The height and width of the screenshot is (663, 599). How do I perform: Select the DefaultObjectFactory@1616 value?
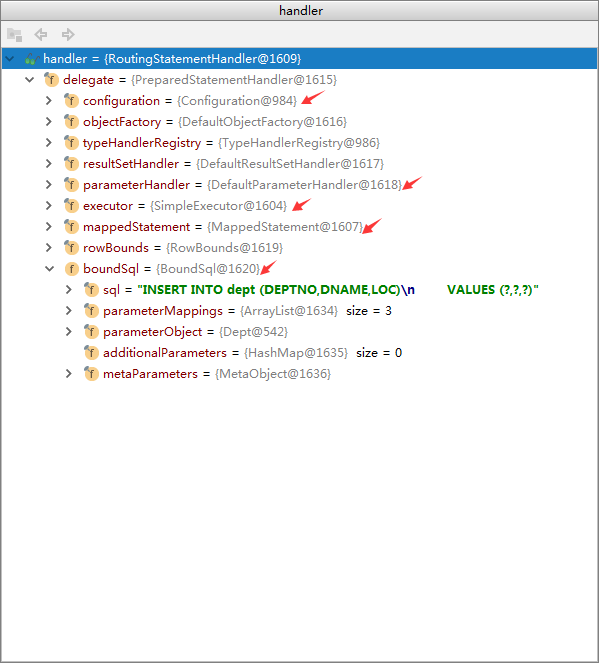[263, 122]
